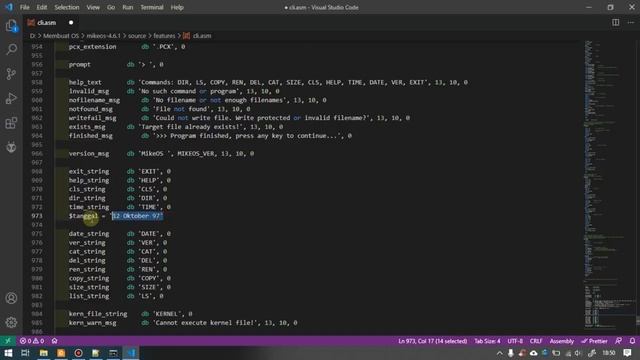Open the Search view in activity bar

click(x=11, y=49)
